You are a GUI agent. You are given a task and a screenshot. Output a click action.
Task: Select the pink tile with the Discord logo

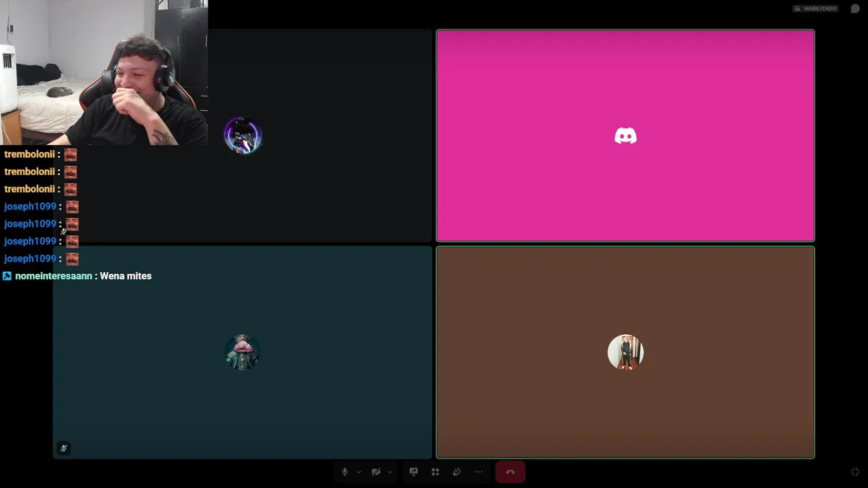pyautogui.click(x=625, y=136)
